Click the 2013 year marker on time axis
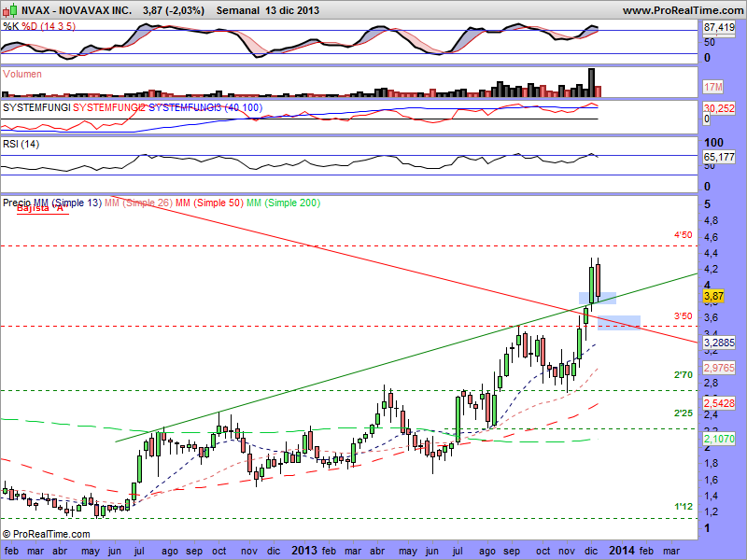The image size is (747, 560). [x=304, y=551]
